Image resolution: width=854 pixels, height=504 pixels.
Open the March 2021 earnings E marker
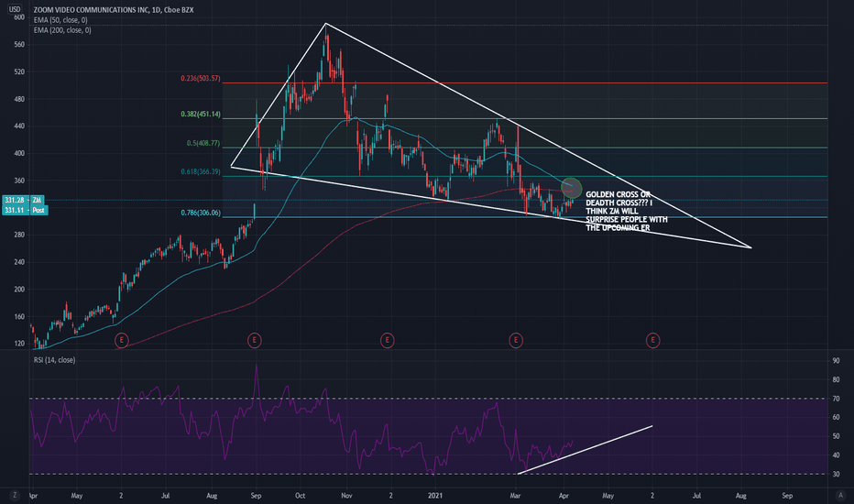pos(515,341)
